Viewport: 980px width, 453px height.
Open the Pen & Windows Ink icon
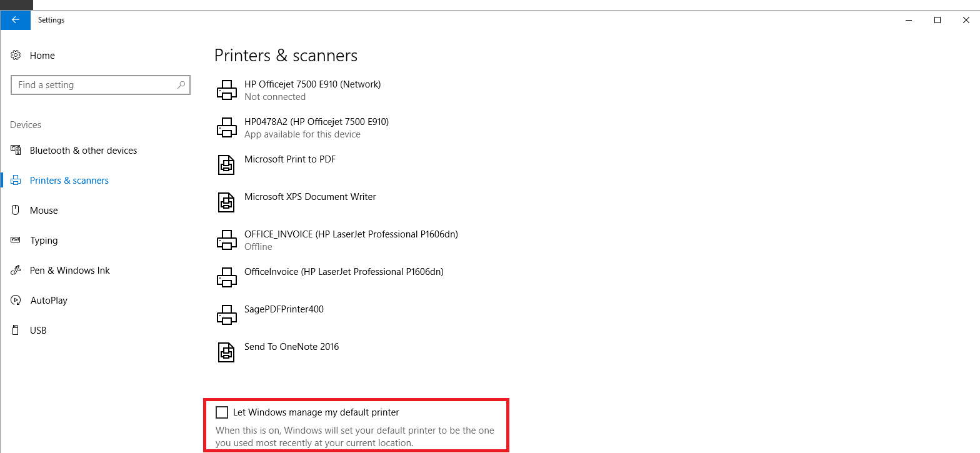pyautogui.click(x=16, y=271)
